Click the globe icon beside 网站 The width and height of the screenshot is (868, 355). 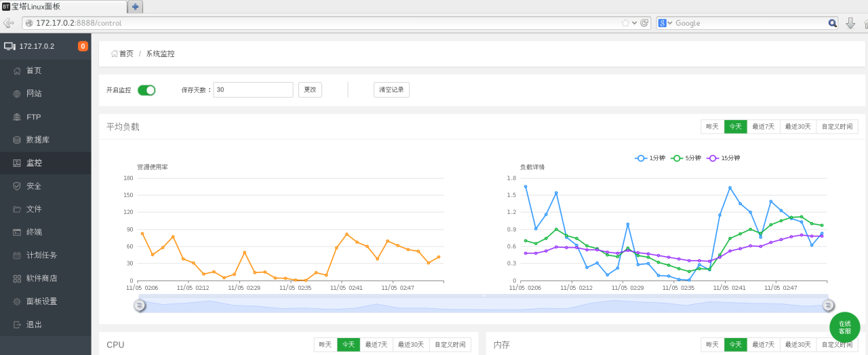(x=16, y=94)
